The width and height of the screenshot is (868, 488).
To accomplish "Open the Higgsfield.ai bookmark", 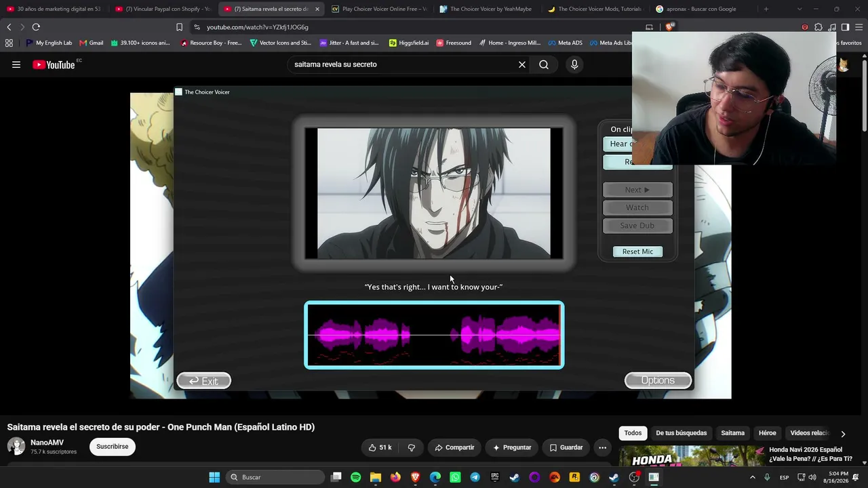I will tap(409, 43).
